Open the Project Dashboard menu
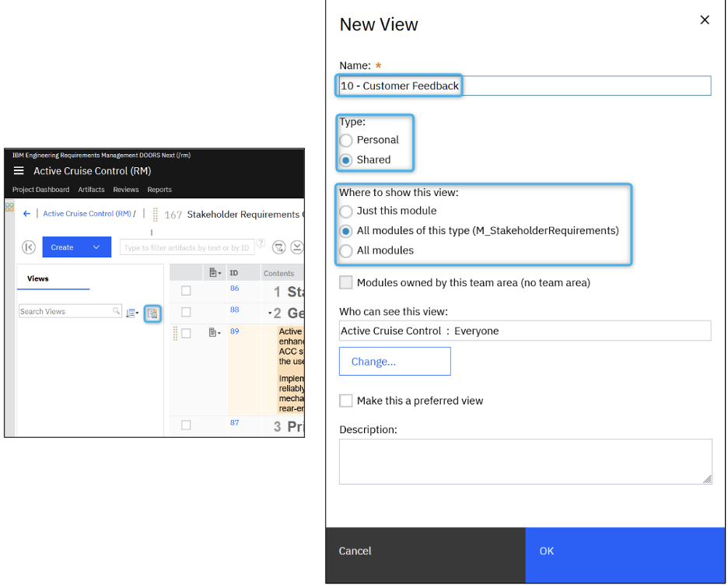Screen dimensions: 728x588 (x=41, y=190)
